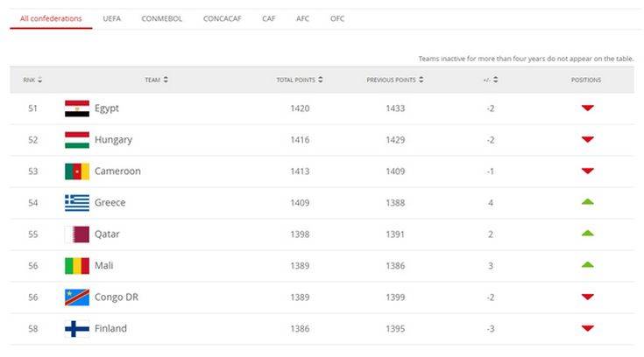Open the CONCACAF tab

(223, 18)
